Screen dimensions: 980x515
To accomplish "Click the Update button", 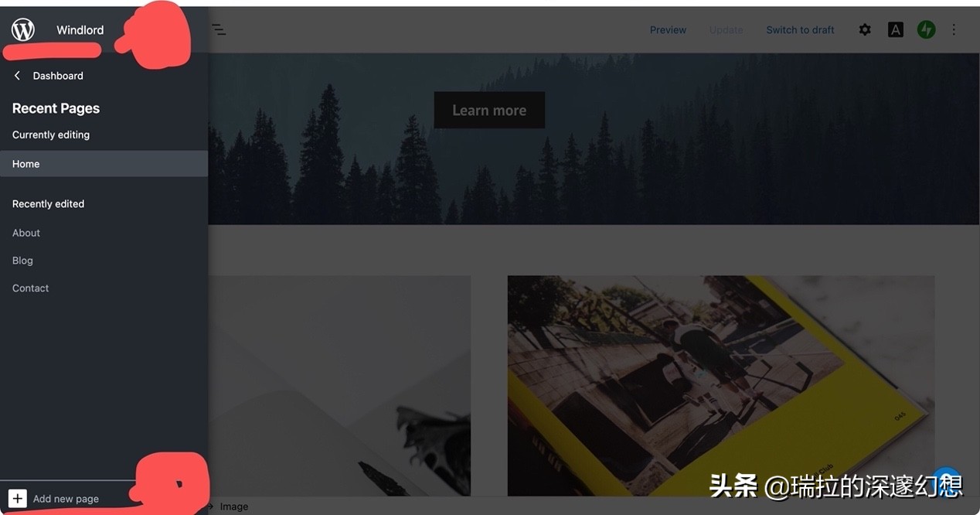I will click(725, 29).
